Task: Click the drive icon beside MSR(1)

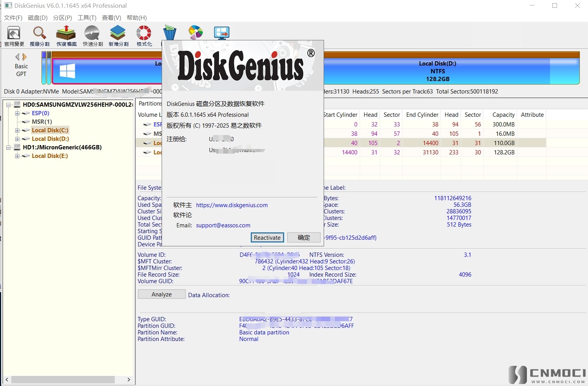Action: coord(26,122)
